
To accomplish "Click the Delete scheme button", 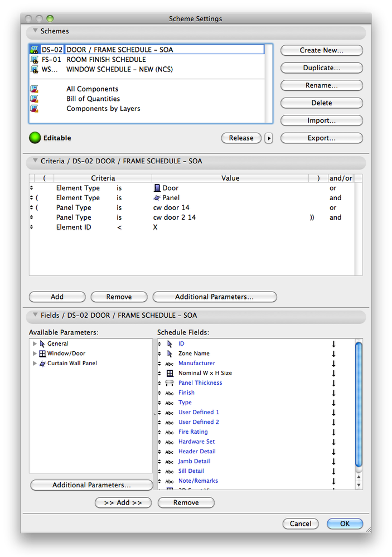I will click(322, 103).
